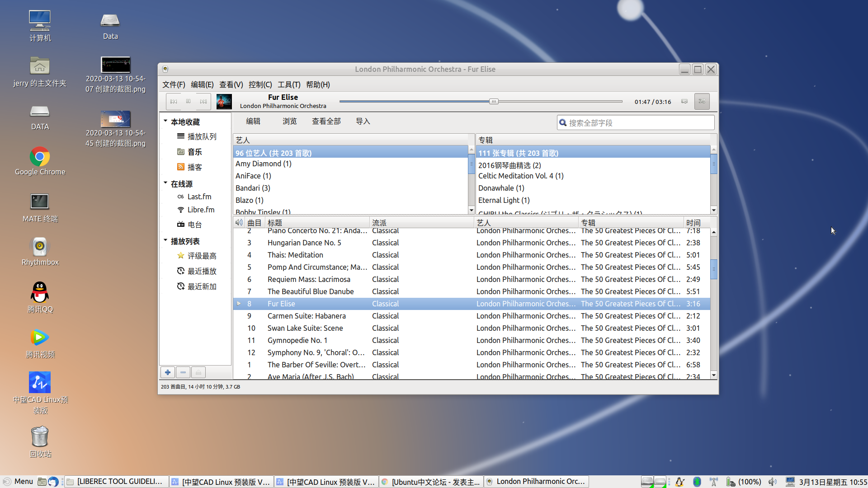
Task: Sort tracks by 时间 column header
Action: [696, 223]
